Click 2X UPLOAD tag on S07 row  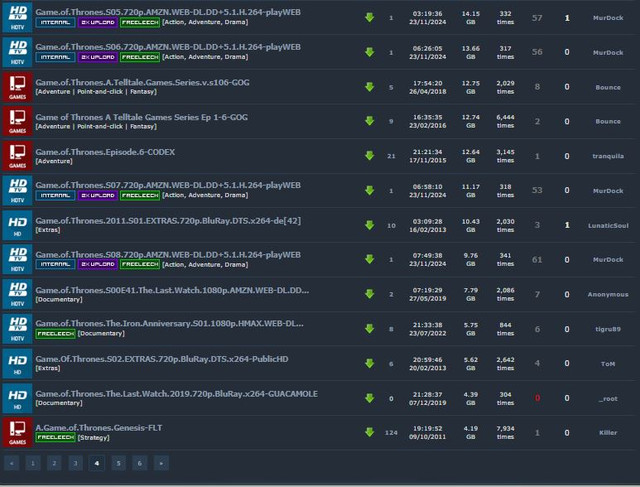click(x=98, y=196)
